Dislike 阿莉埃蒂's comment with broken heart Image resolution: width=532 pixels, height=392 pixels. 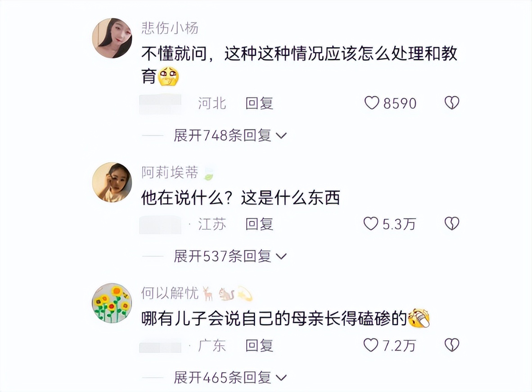point(452,224)
